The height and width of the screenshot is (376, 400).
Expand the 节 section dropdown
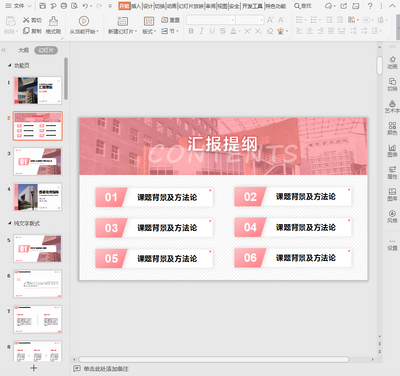(178, 31)
